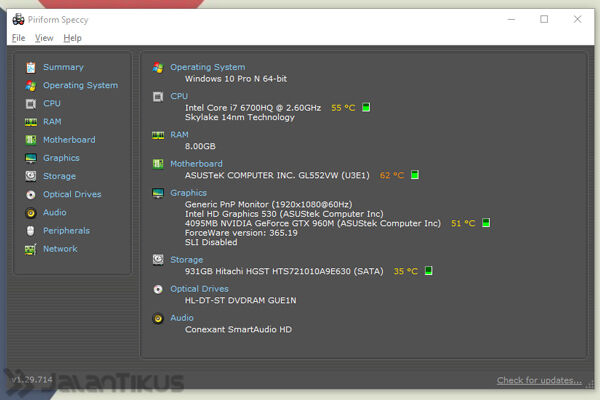Screen dimensions: 600x400
Task: Click the Network card icon in sidebar
Action: 31,249
